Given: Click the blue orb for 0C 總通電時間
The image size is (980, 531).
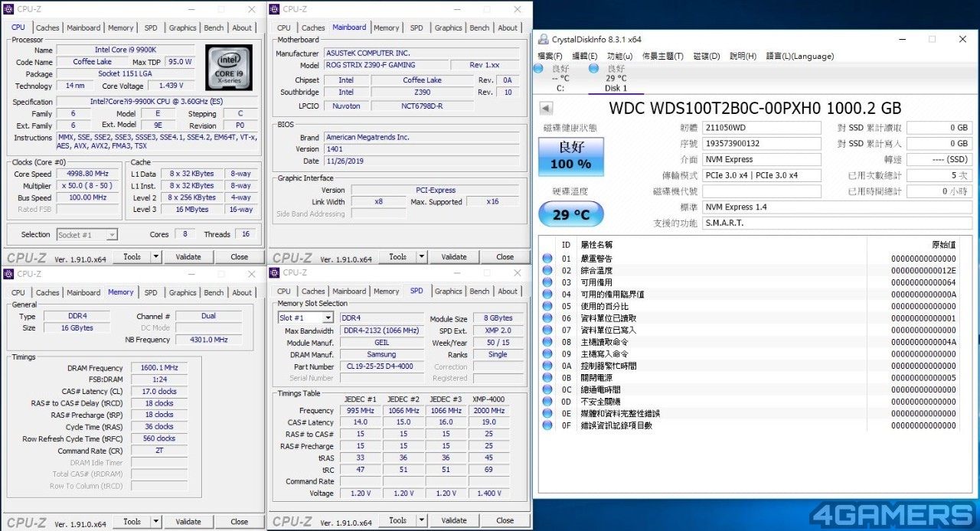Looking at the screenshot, I should (x=547, y=389).
